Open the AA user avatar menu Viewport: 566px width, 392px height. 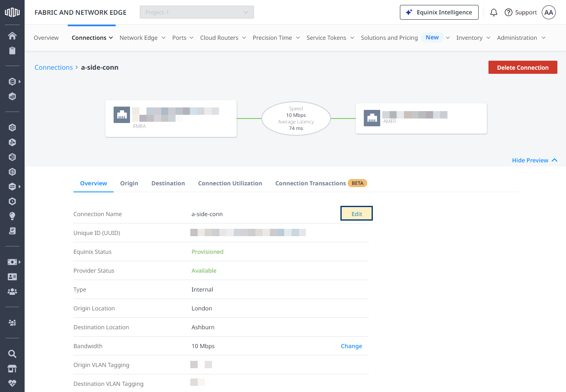point(549,12)
